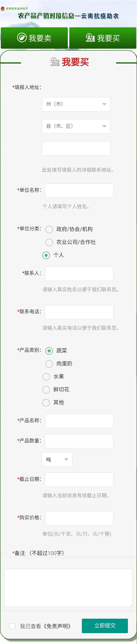Switch to the 我要买 tab
This screenshot has width=137, height=644.
click(103, 38)
